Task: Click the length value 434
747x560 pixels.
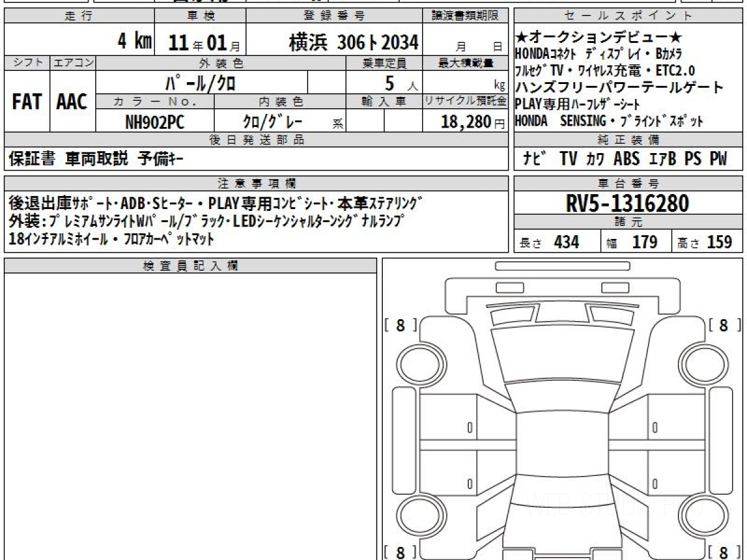Action: (x=566, y=242)
